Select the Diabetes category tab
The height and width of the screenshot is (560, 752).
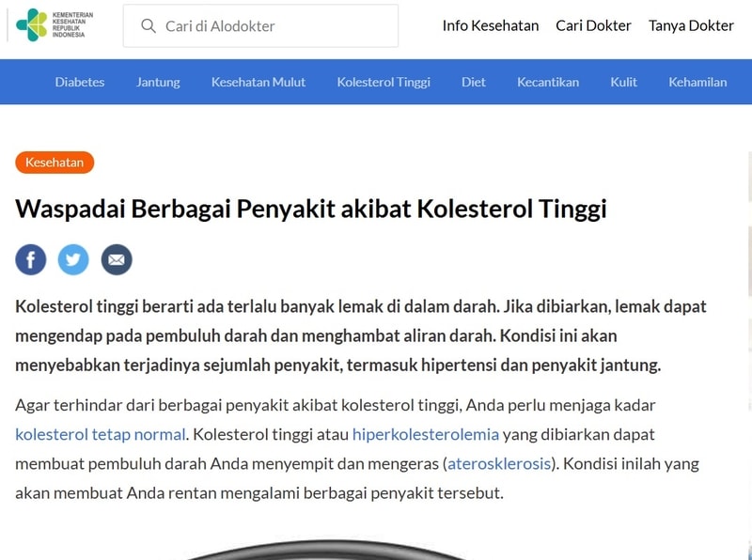tap(80, 82)
